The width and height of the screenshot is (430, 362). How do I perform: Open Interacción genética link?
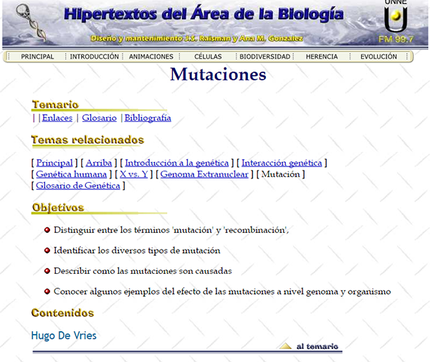point(282,163)
